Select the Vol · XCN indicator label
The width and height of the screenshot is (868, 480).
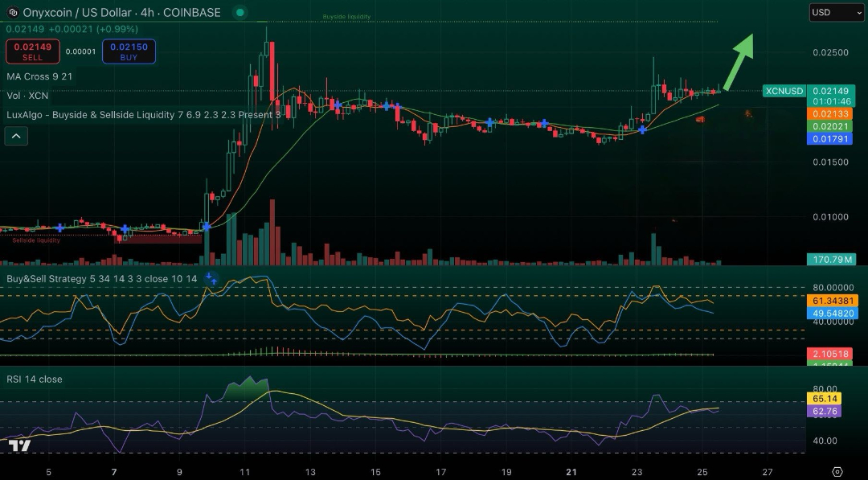click(27, 96)
